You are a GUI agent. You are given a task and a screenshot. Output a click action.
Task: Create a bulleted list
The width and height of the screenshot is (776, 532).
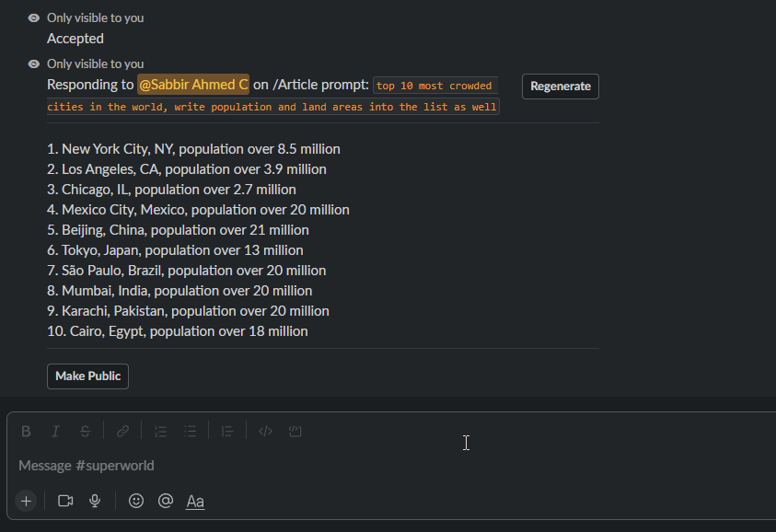click(x=190, y=431)
